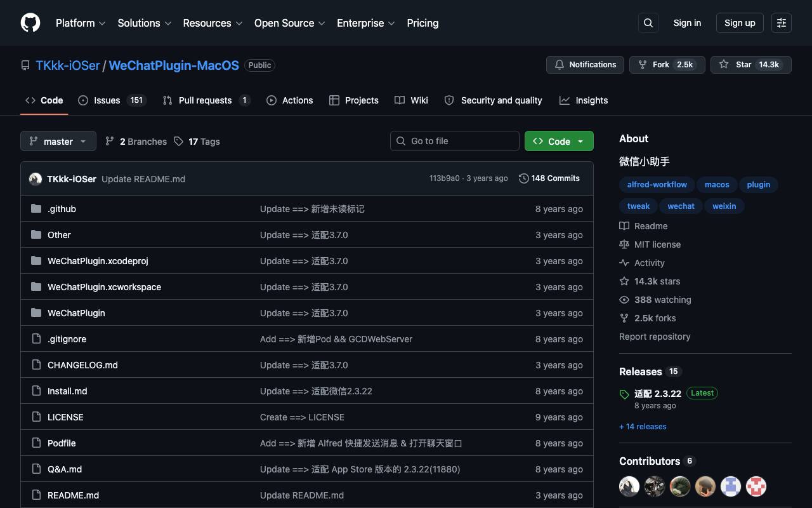Screen dimensions: 812x508
Task: Expand the Open Source menu
Action: (290, 23)
